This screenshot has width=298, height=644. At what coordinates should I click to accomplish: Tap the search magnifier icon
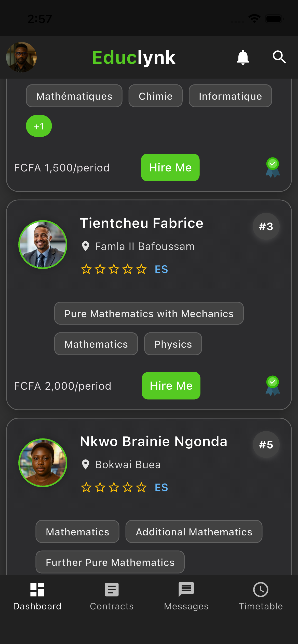[279, 57]
